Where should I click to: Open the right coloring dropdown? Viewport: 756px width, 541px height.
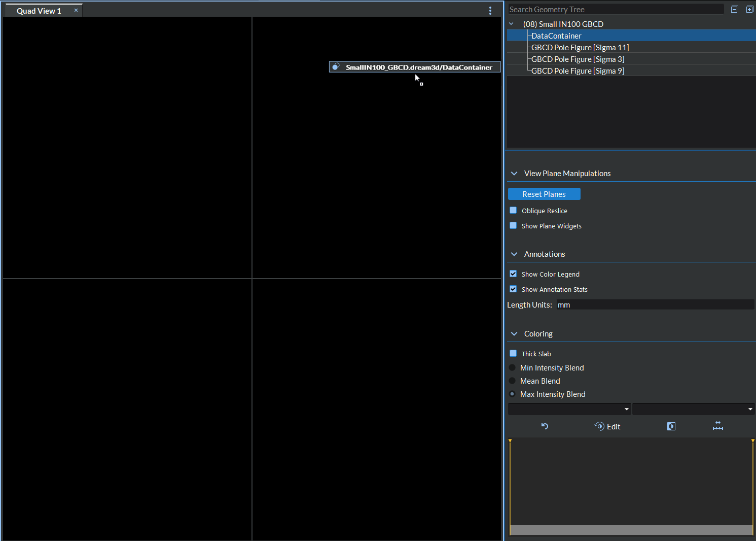[x=694, y=409]
